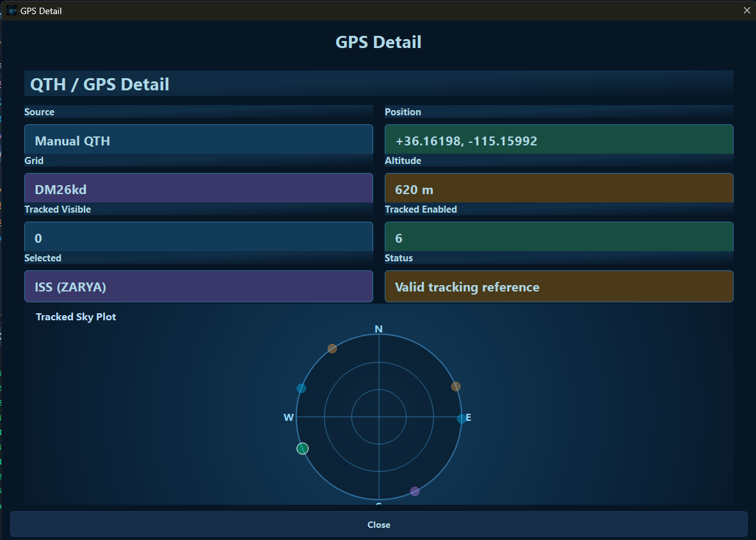Click the W compass label on sky plot
756x540 pixels.
pos(288,418)
